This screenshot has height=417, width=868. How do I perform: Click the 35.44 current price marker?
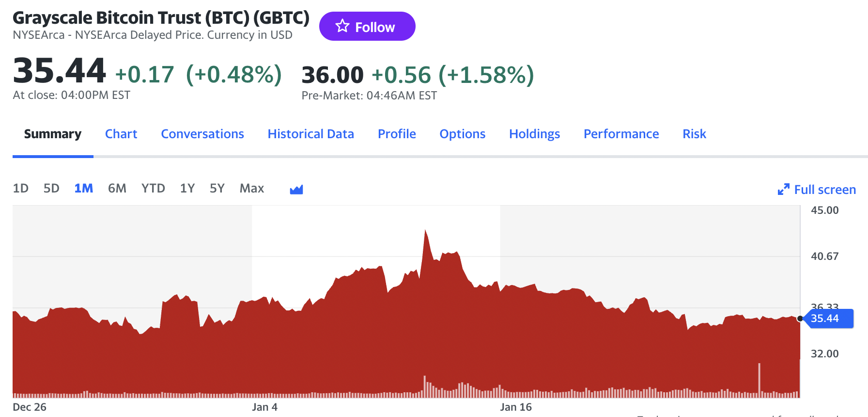click(x=827, y=319)
